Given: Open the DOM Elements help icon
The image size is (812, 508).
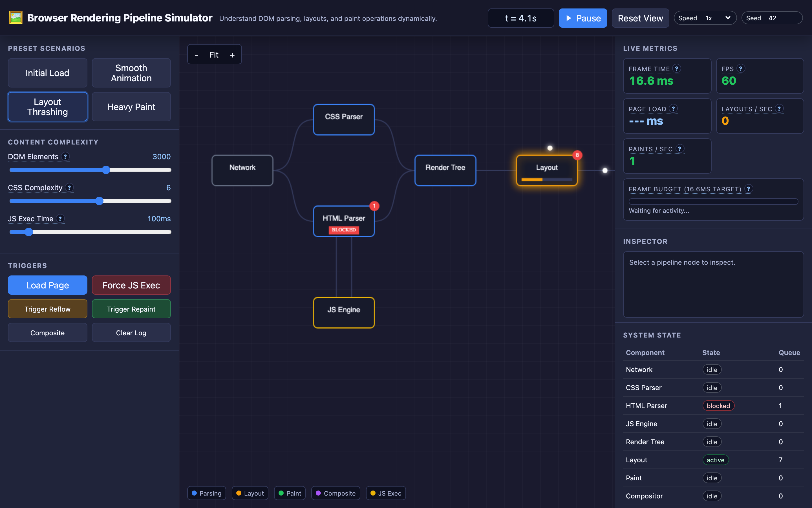Looking at the screenshot, I should 65,156.
